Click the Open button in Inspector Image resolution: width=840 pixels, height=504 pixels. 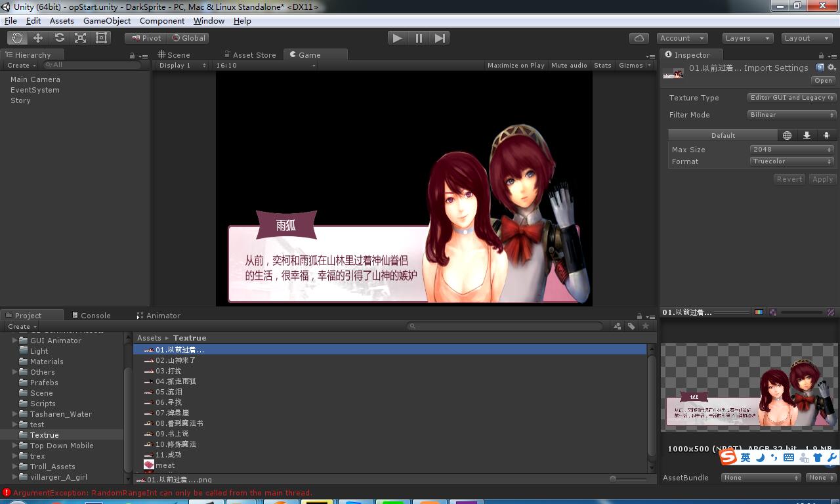click(x=823, y=81)
